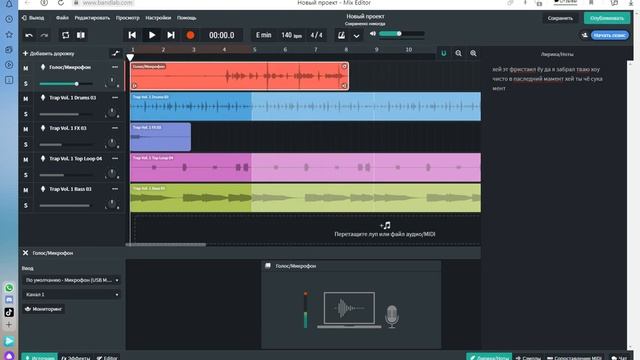
Task: Open the 4/4 time signature selector
Action: tap(316, 35)
